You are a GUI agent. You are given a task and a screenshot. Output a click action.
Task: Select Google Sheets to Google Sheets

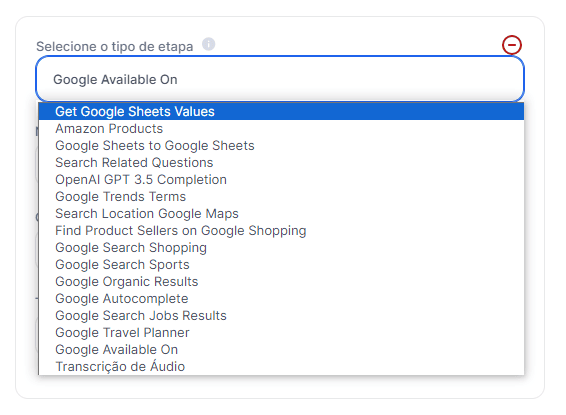tap(281, 145)
